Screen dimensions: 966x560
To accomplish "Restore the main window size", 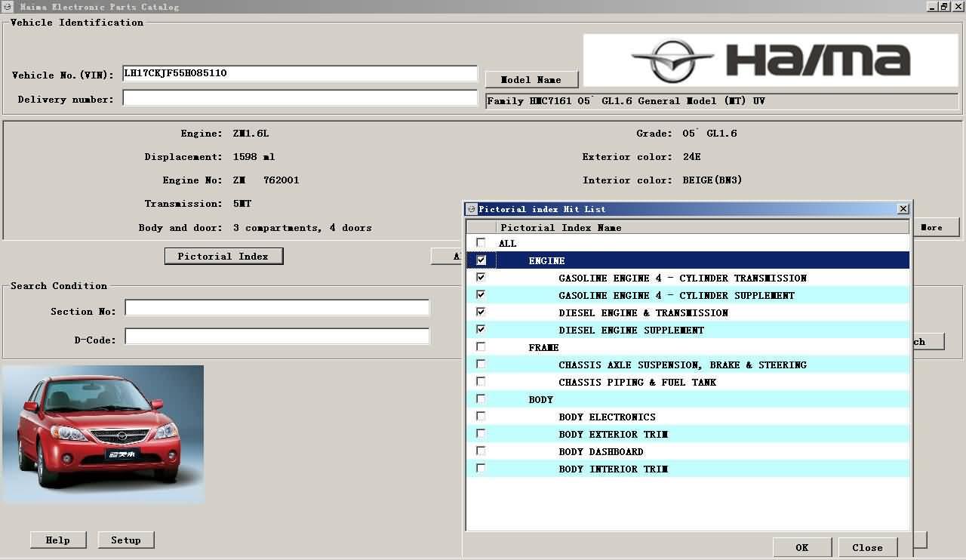I will pos(943,6).
